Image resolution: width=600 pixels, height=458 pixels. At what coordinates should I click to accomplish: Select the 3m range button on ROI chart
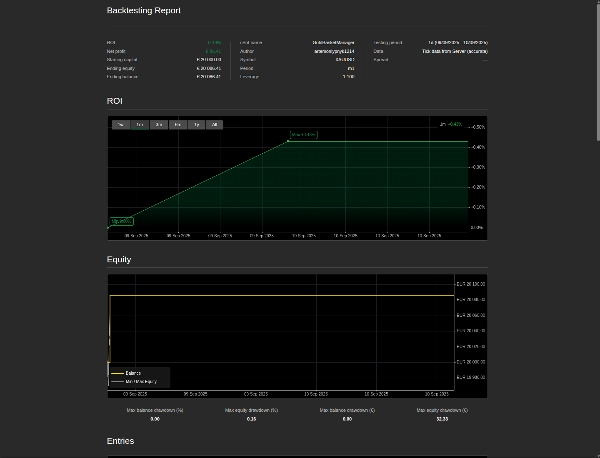coord(159,125)
